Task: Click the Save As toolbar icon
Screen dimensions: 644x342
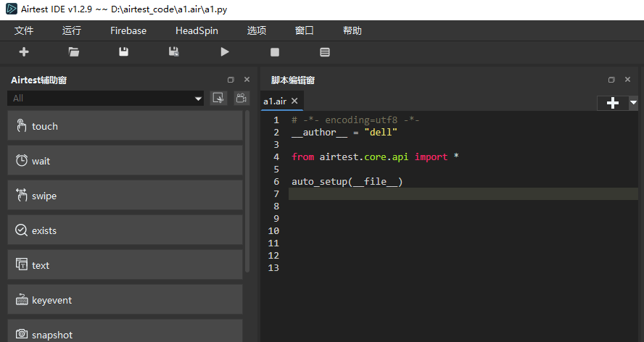Action: tap(174, 52)
